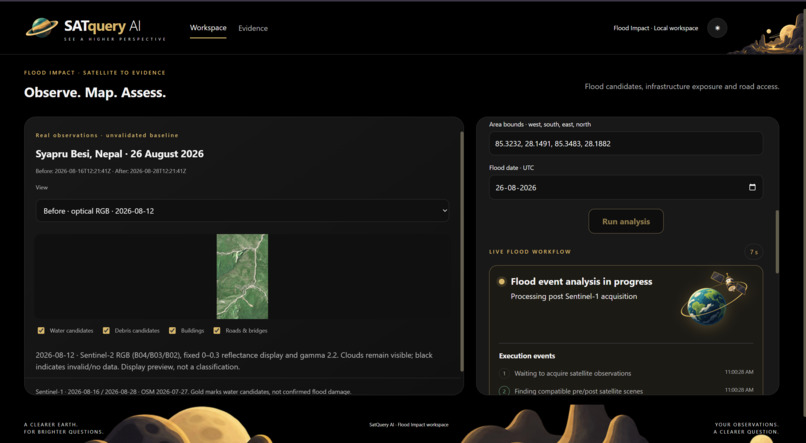Click the Run analysis button

(626, 222)
